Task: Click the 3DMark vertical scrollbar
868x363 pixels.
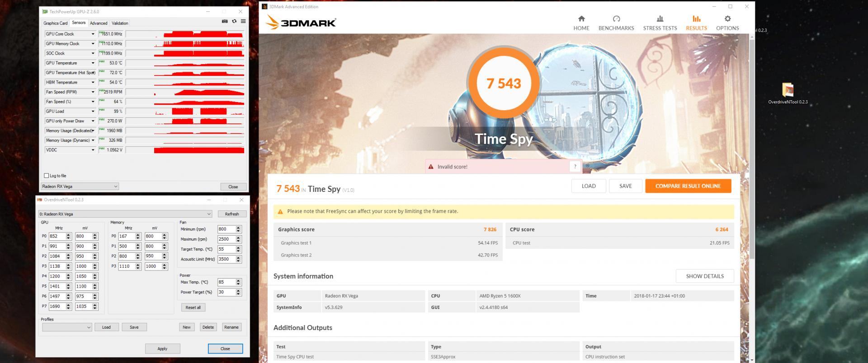Action: click(x=752, y=149)
